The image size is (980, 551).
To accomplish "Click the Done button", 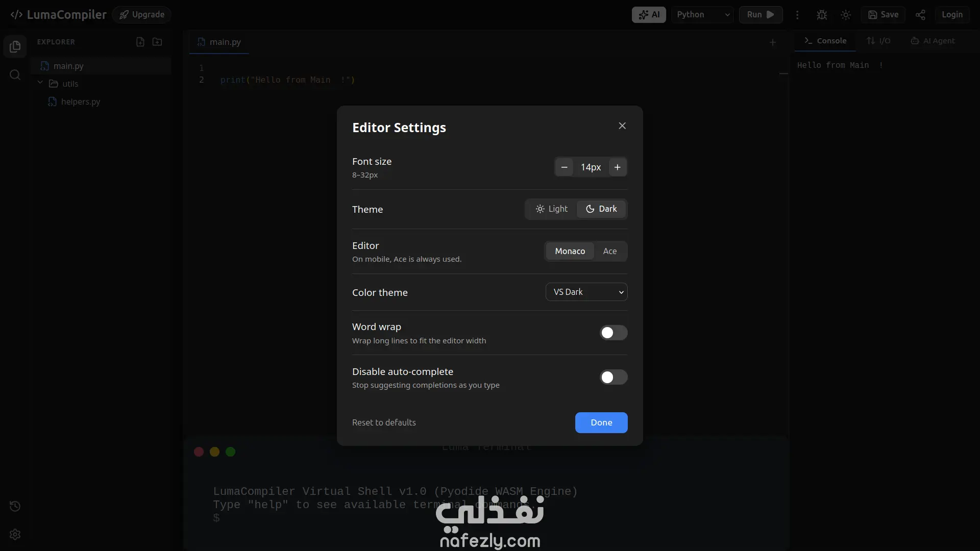I will pyautogui.click(x=601, y=422).
